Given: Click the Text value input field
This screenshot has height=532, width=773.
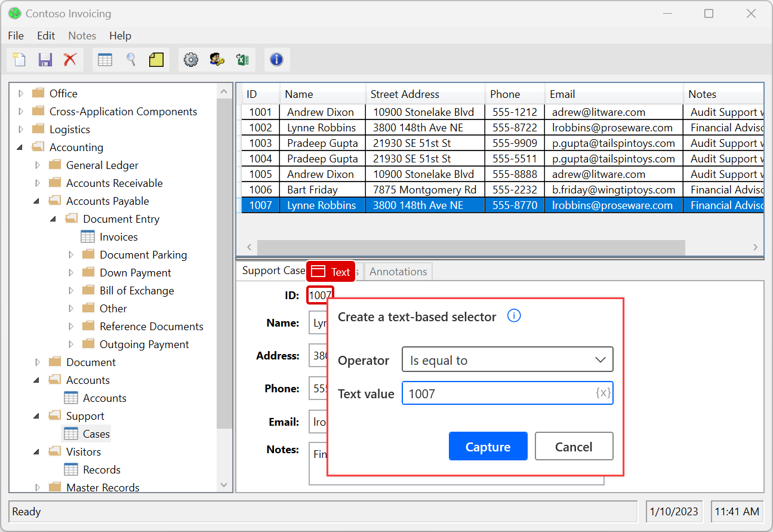Looking at the screenshot, I should (x=507, y=393).
